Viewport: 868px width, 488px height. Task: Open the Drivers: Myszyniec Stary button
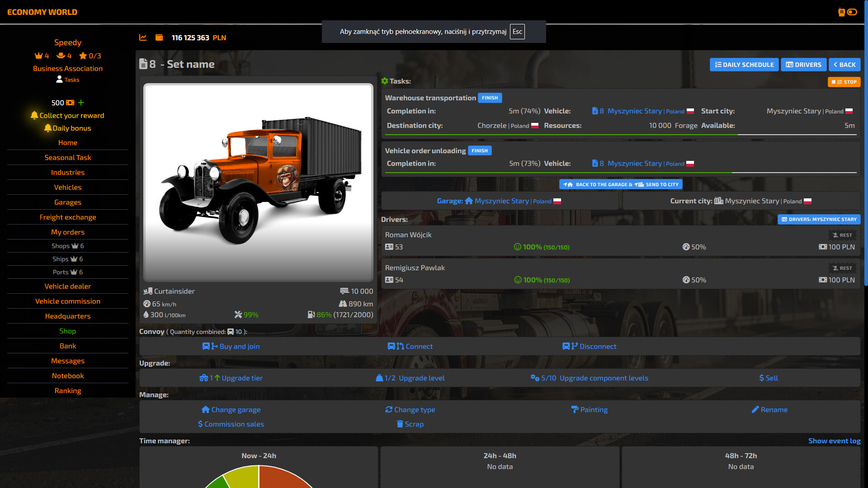[x=819, y=219]
